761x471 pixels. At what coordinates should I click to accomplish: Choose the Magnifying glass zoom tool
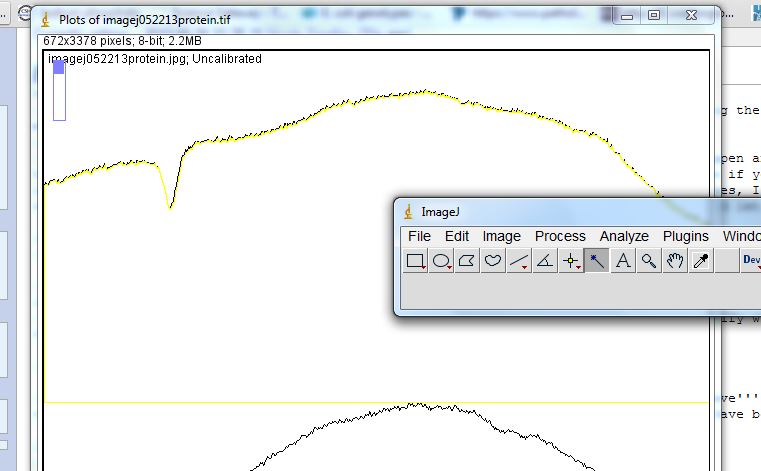pyautogui.click(x=649, y=262)
